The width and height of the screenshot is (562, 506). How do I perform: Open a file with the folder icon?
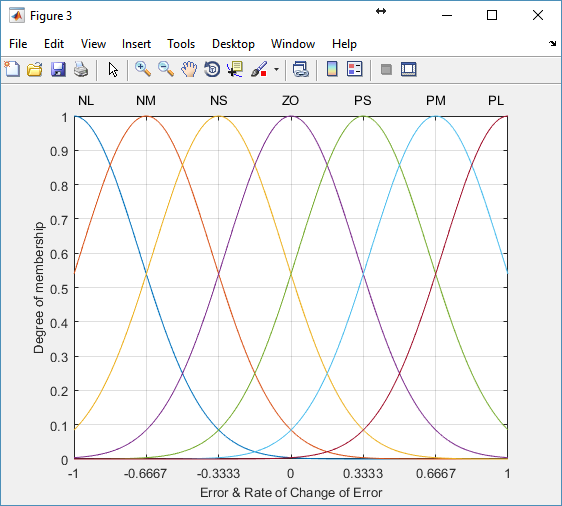[x=35, y=69]
